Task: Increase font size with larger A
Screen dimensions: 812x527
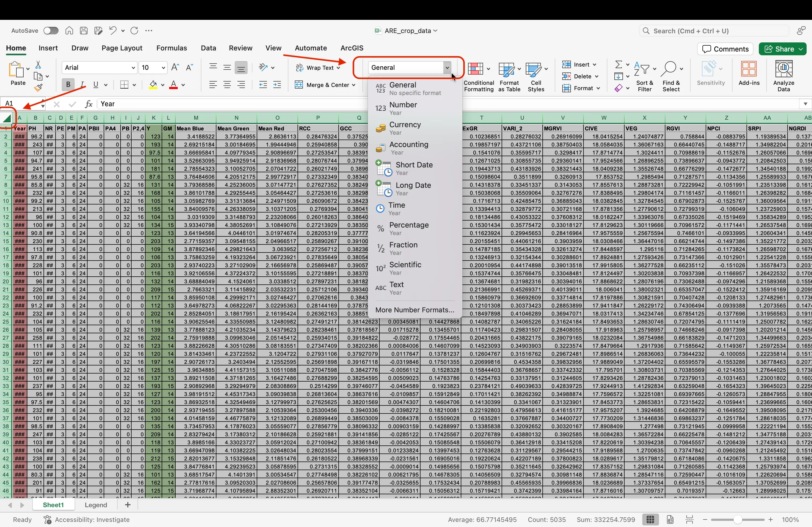Action: [175, 67]
